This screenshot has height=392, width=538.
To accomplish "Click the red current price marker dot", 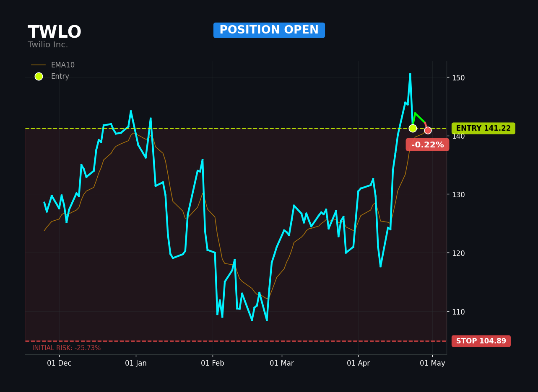I will pyautogui.click(x=428, y=130).
